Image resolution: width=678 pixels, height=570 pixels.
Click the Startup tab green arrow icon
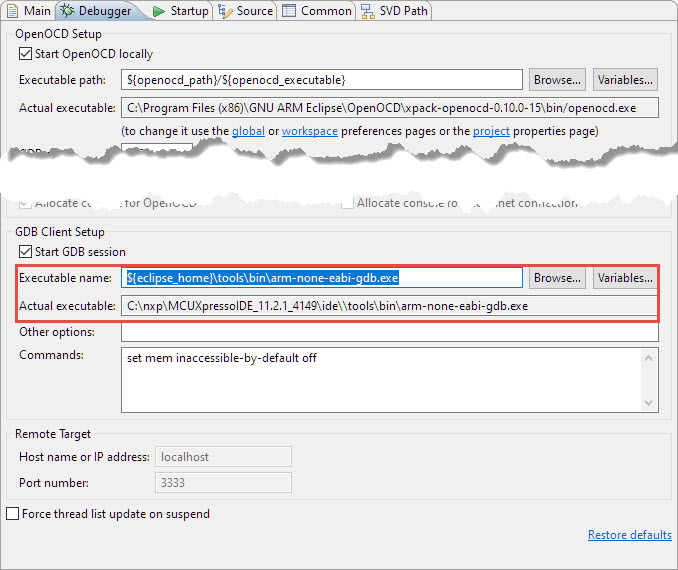point(160,11)
